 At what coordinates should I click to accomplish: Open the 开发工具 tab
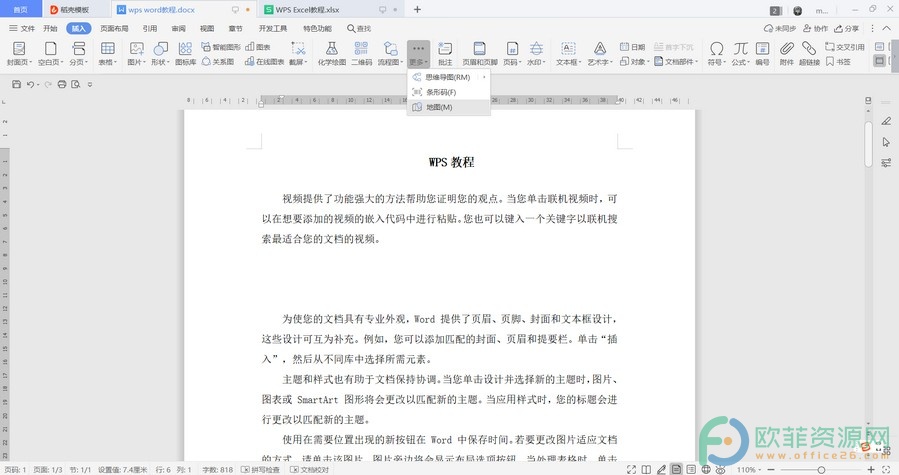(272, 28)
